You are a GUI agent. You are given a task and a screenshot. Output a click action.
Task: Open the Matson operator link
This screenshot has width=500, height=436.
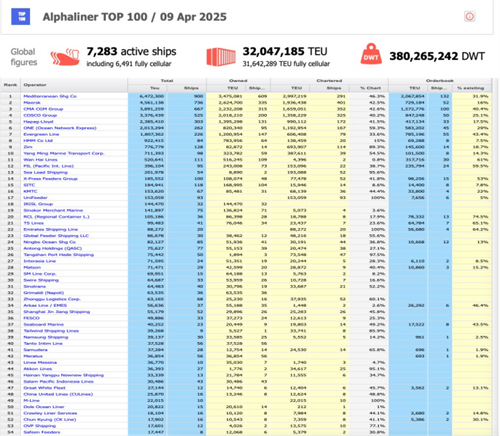point(32,267)
